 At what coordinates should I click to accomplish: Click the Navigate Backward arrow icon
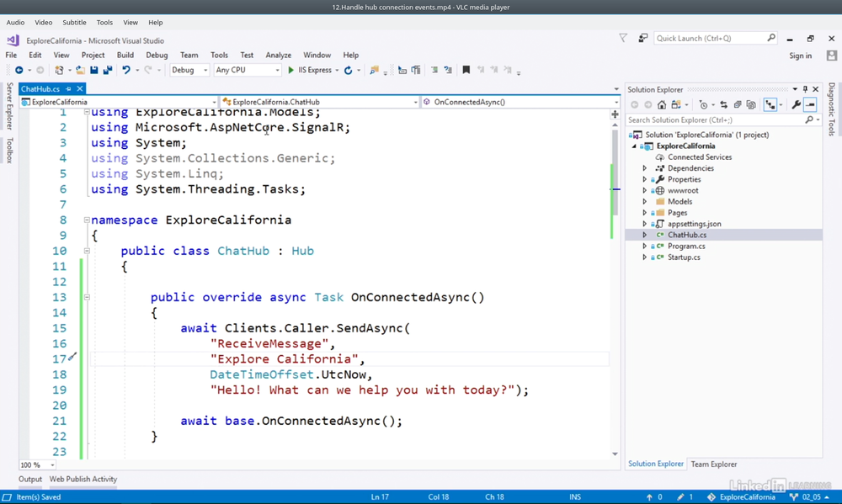pos(19,70)
